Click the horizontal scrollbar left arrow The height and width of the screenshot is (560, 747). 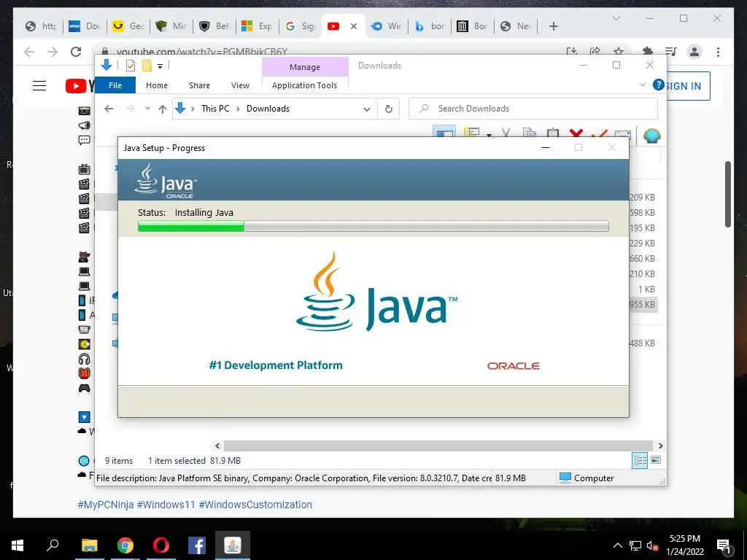point(217,446)
